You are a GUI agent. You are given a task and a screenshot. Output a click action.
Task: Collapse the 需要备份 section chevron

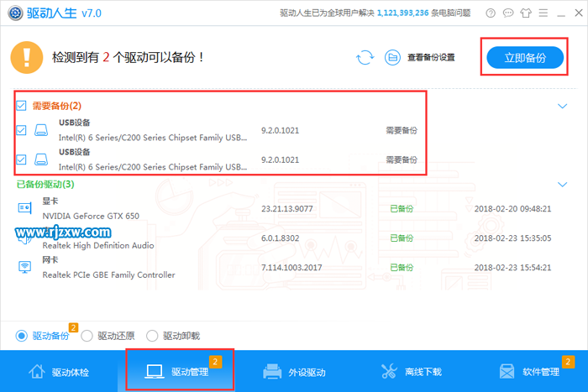562,106
